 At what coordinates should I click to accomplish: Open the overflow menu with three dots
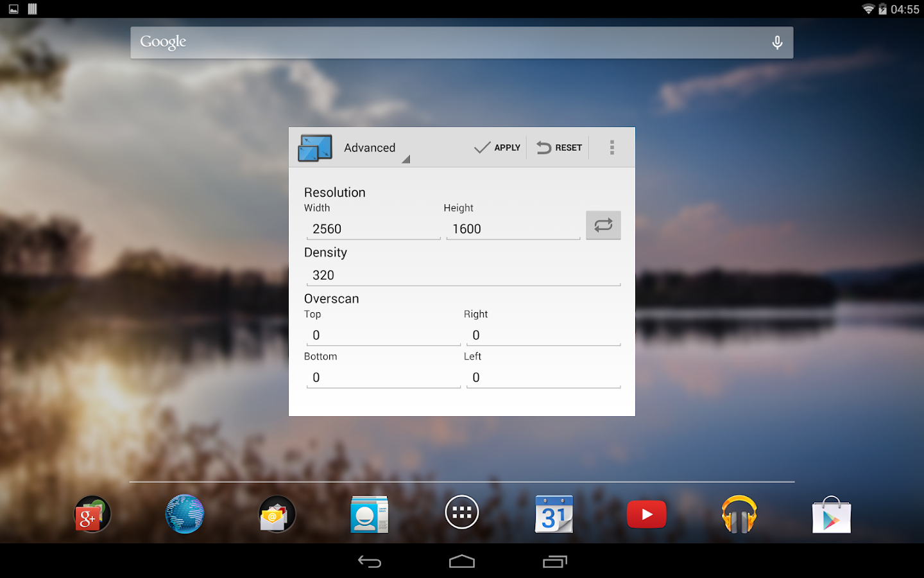tap(612, 147)
